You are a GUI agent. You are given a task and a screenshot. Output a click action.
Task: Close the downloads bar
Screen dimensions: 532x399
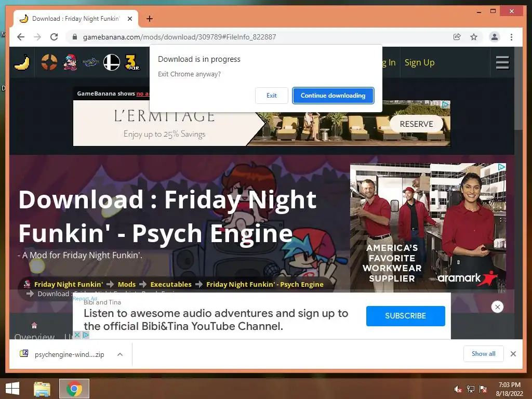tap(513, 354)
